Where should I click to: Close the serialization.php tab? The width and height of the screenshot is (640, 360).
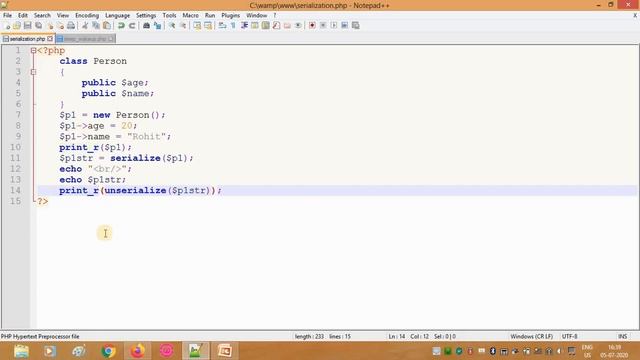point(50,39)
